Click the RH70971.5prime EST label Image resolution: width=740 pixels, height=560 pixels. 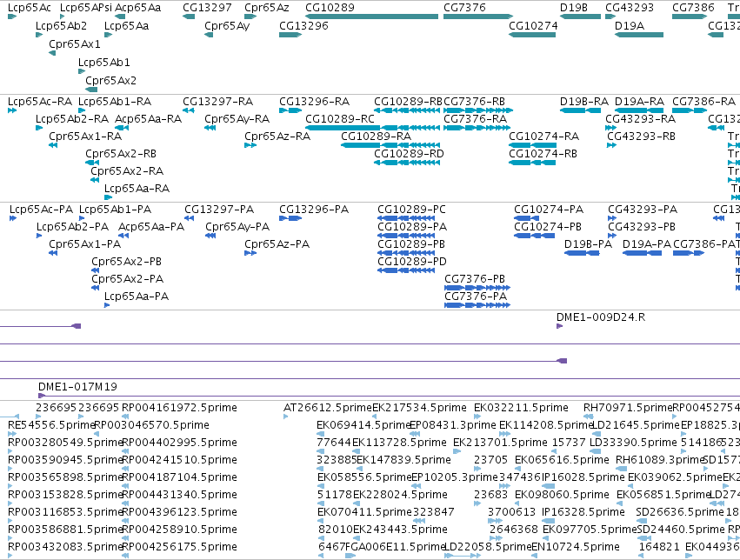point(628,408)
